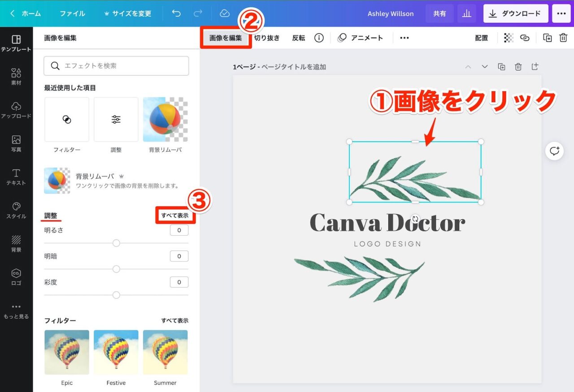Click the cloud save status icon

[x=225, y=13]
